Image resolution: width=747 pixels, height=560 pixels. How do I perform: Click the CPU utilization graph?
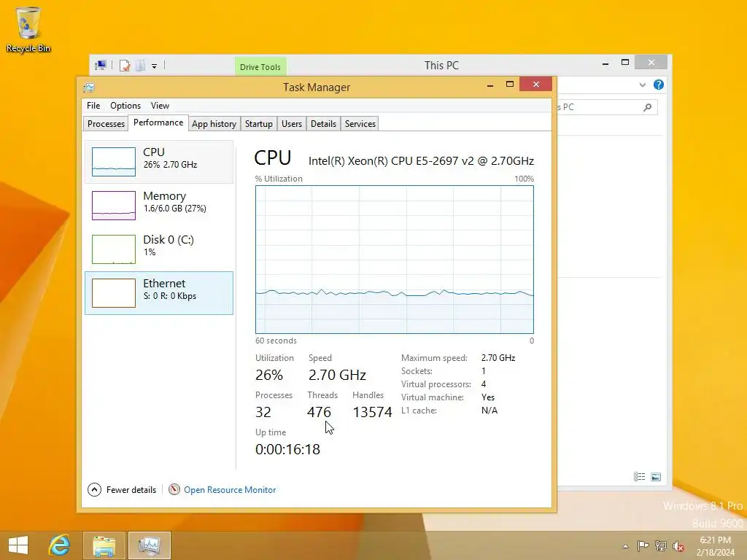(395, 260)
